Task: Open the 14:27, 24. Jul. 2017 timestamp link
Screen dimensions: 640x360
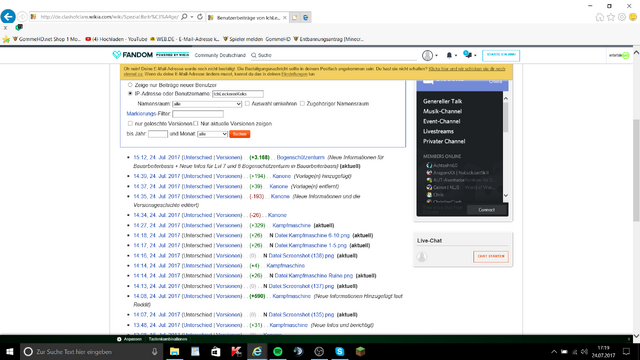Action: click(x=156, y=225)
